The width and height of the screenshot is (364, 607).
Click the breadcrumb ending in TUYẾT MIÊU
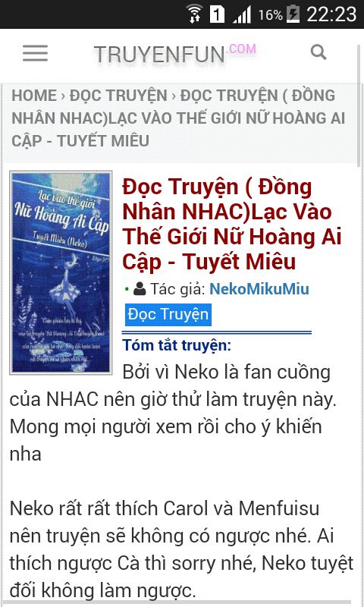[178, 118]
